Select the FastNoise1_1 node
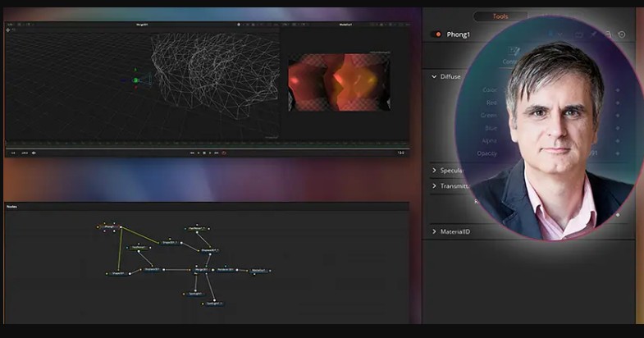This screenshot has width=644, height=338. click(x=197, y=228)
